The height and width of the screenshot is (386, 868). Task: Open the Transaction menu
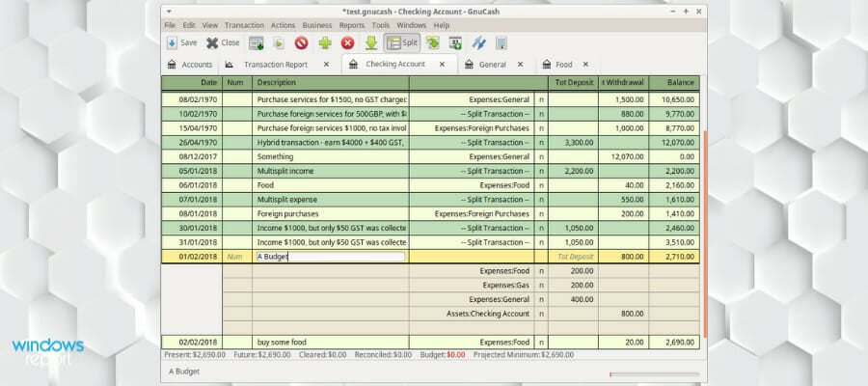[x=244, y=25]
